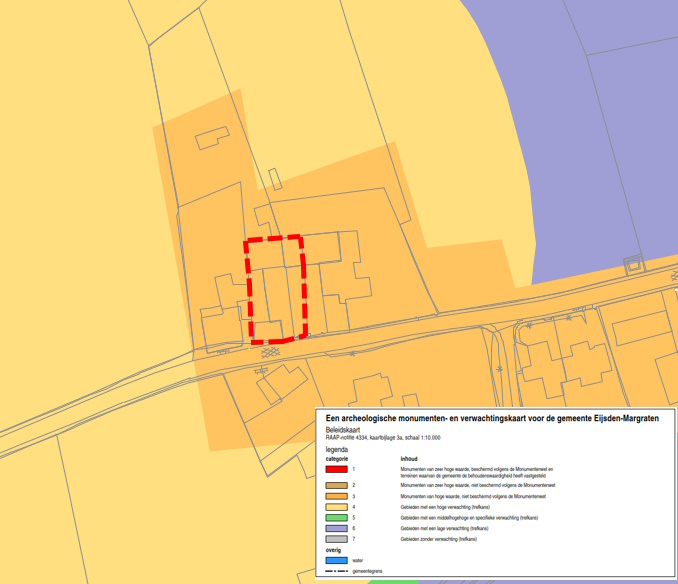Click 'Gebieden met een hoge verwachting (trefkans)'

445,507
